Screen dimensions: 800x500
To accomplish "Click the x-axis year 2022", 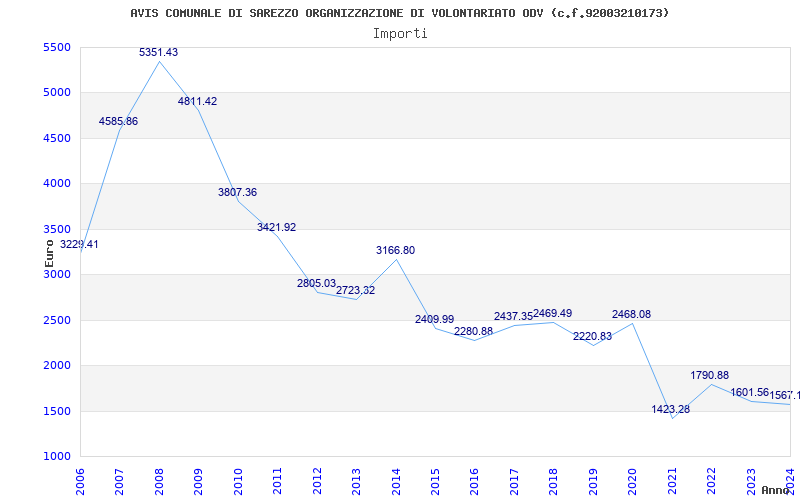I will pos(711,481).
